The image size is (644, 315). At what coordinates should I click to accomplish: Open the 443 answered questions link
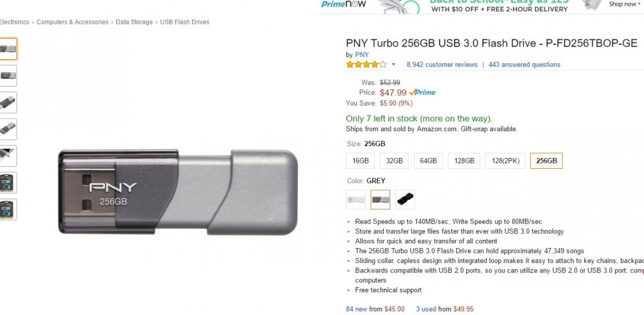(524, 64)
